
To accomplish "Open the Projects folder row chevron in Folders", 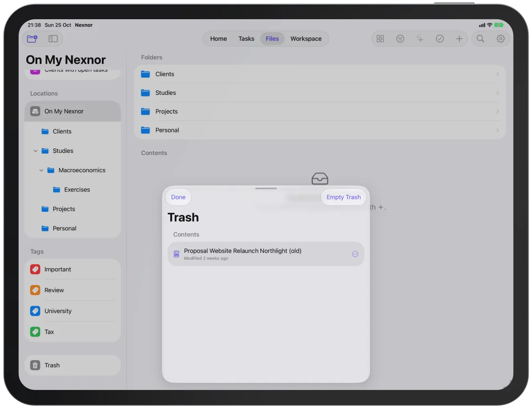I will pyautogui.click(x=498, y=112).
